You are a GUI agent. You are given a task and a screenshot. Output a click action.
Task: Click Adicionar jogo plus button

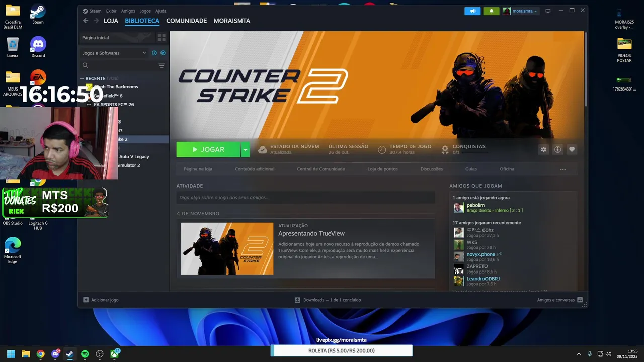tap(86, 300)
